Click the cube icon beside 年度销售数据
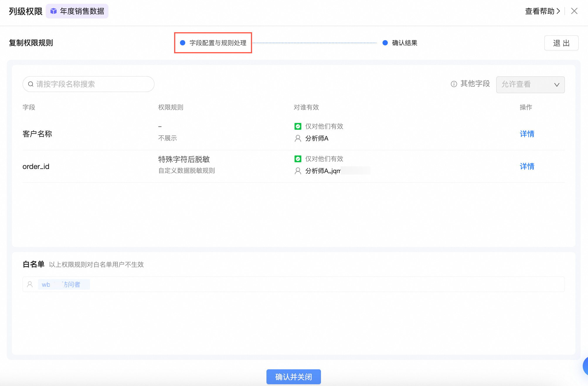 [x=53, y=11]
